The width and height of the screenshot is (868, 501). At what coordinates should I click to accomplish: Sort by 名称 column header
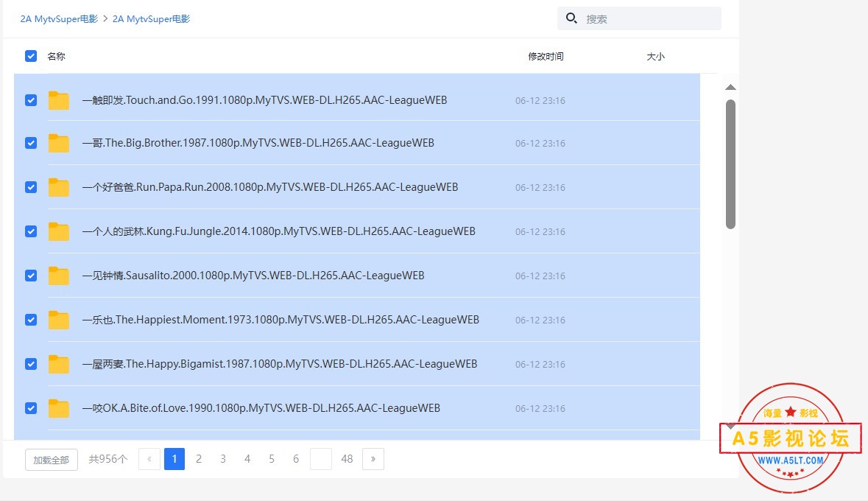click(57, 56)
